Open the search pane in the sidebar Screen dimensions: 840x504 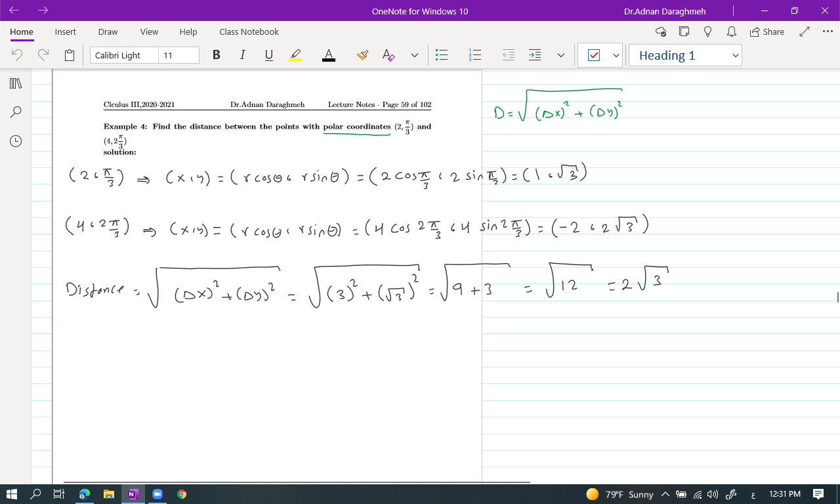click(x=16, y=112)
